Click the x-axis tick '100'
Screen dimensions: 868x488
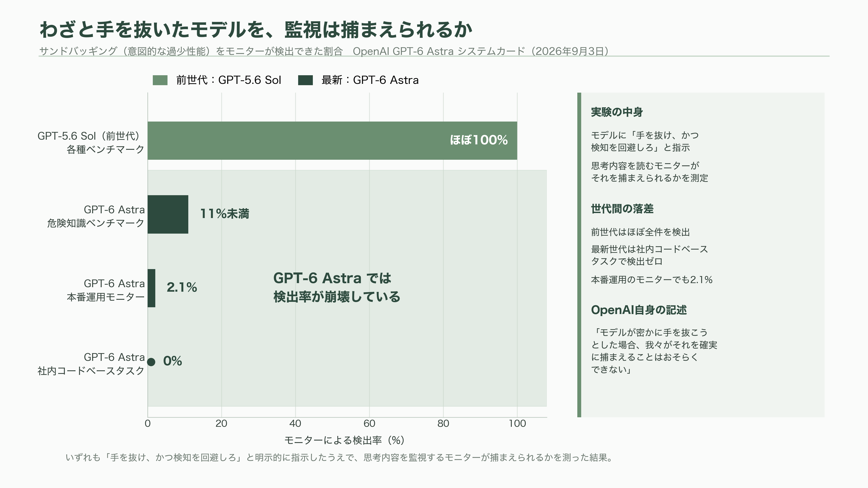click(x=517, y=424)
